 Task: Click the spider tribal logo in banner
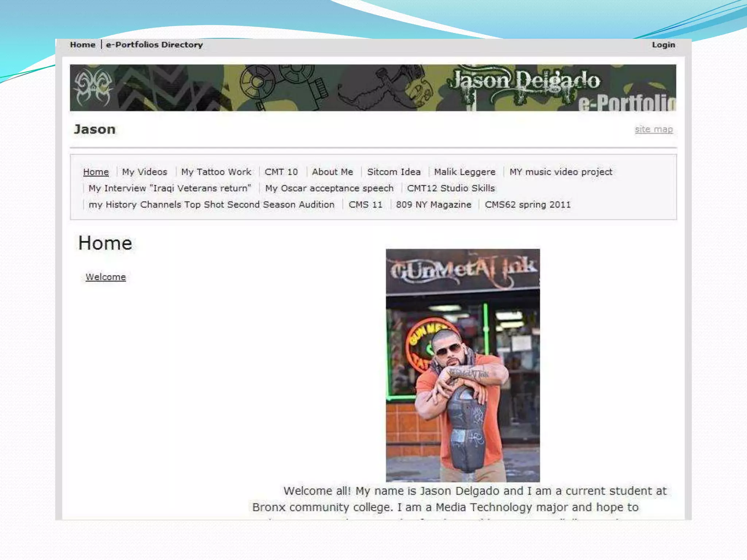coord(93,87)
